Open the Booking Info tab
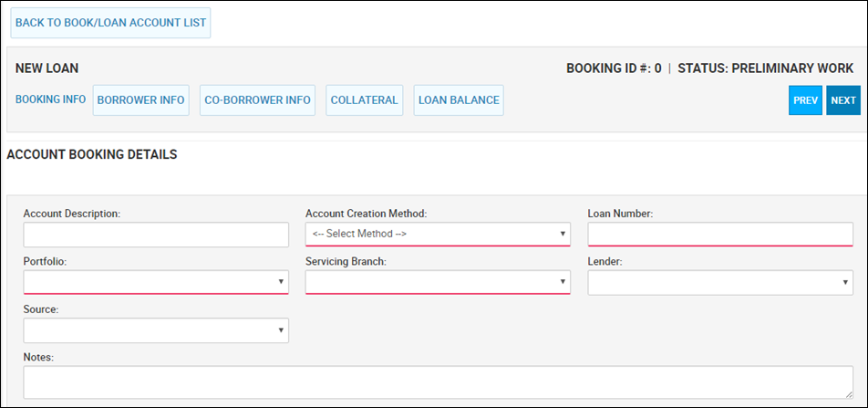The width and height of the screenshot is (868, 408). 50,99
